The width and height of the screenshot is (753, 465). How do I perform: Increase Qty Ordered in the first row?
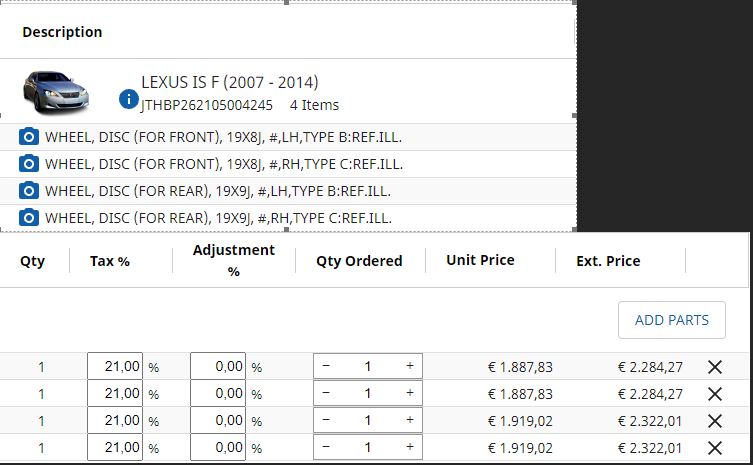(410, 367)
